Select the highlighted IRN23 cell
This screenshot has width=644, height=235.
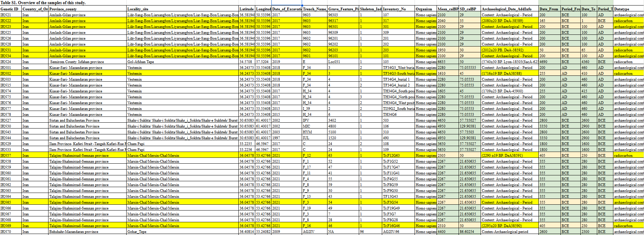pyautogui.click(x=11, y=27)
